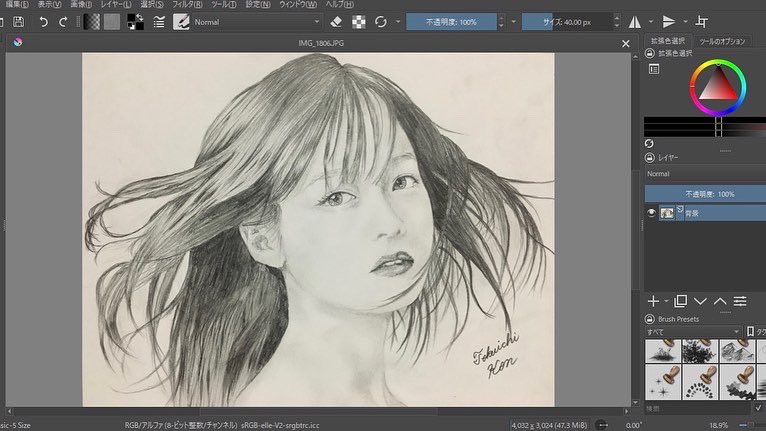Image resolution: width=766 pixels, height=431 pixels.
Task: Close the IMG_1806.JPG document tab
Action: pos(626,43)
